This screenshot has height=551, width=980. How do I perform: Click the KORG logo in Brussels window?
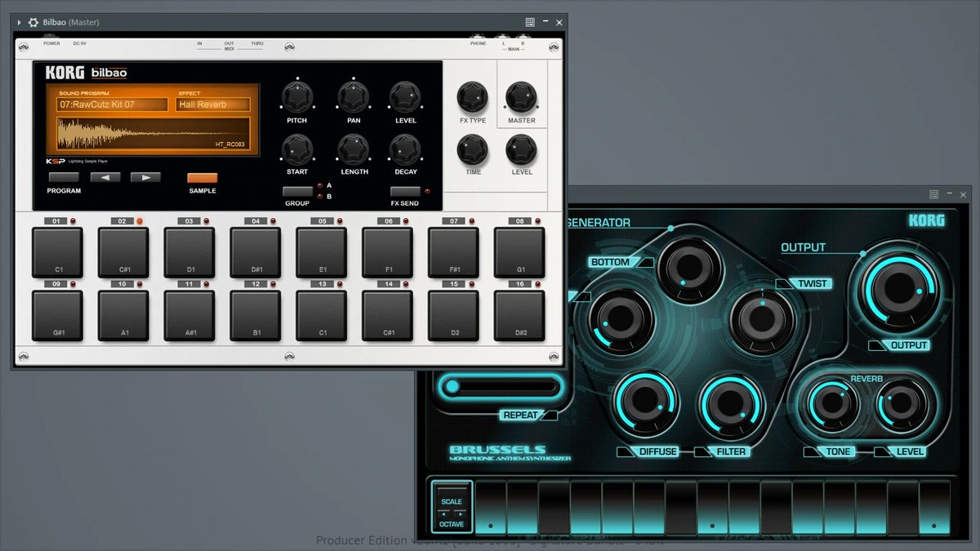(x=927, y=220)
